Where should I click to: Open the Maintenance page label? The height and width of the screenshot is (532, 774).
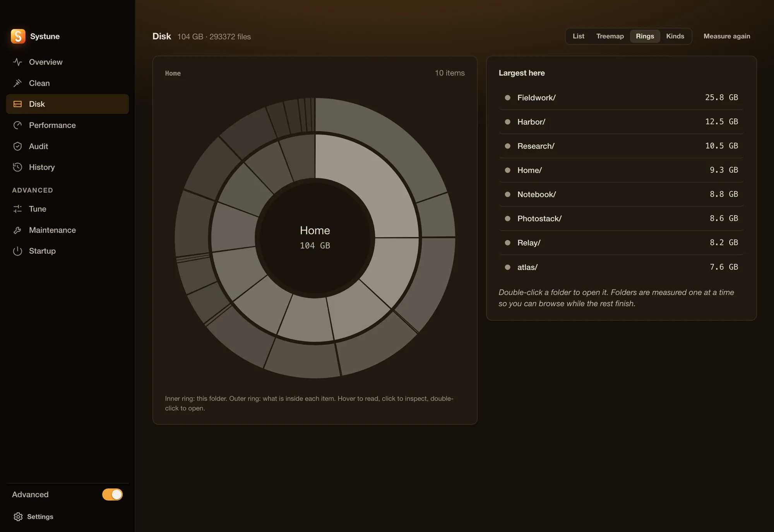pos(52,230)
